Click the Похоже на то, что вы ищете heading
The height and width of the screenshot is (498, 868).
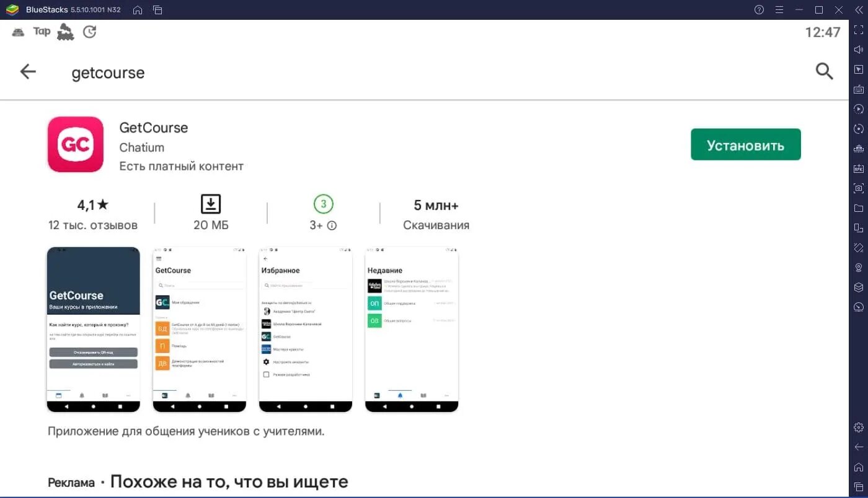(x=229, y=482)
